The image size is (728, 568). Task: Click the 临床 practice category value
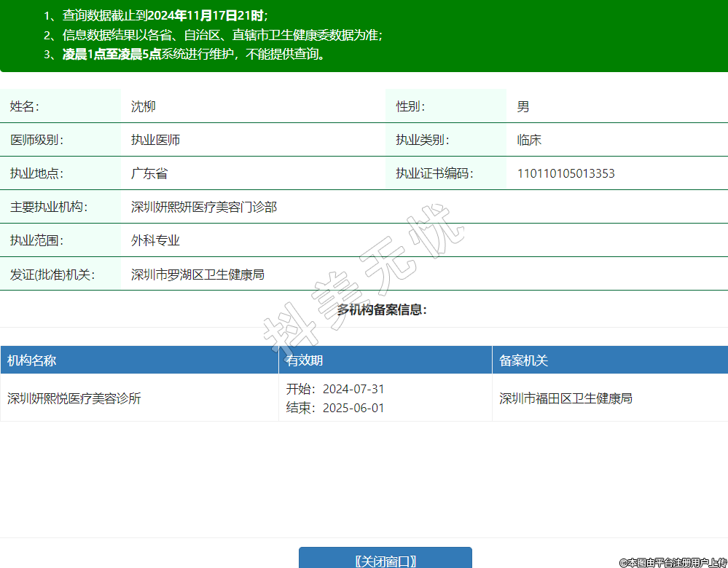point(529,140)
